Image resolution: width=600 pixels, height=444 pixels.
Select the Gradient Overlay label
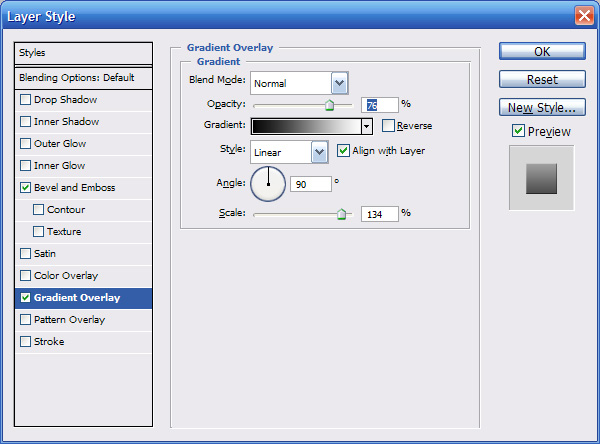click(x=77, y=298)
